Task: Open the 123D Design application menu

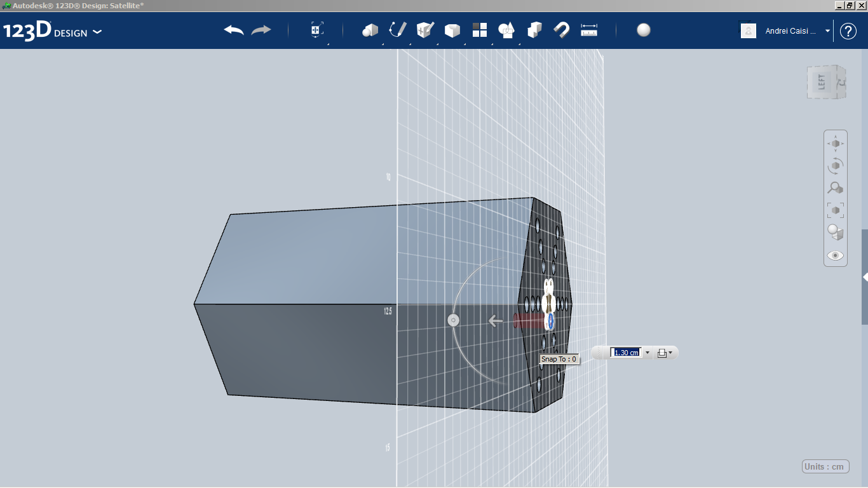Action: coord(52,31)
